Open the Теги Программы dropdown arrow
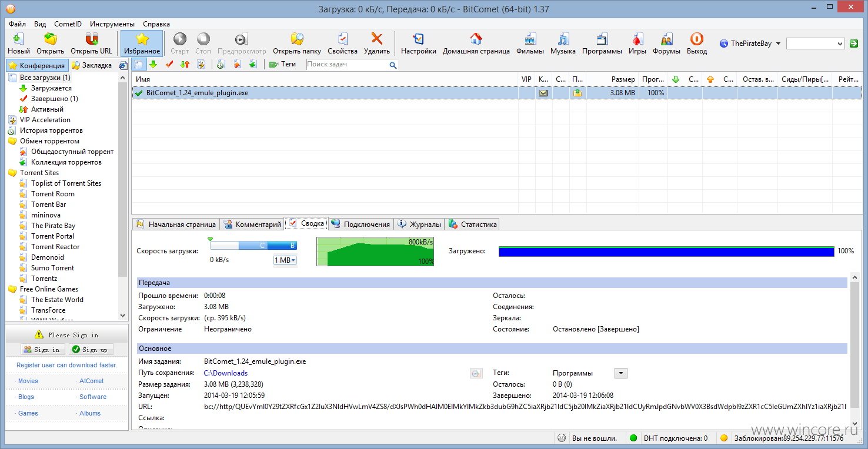This screenshot has width=868, height=449. [x=620, y=373]
